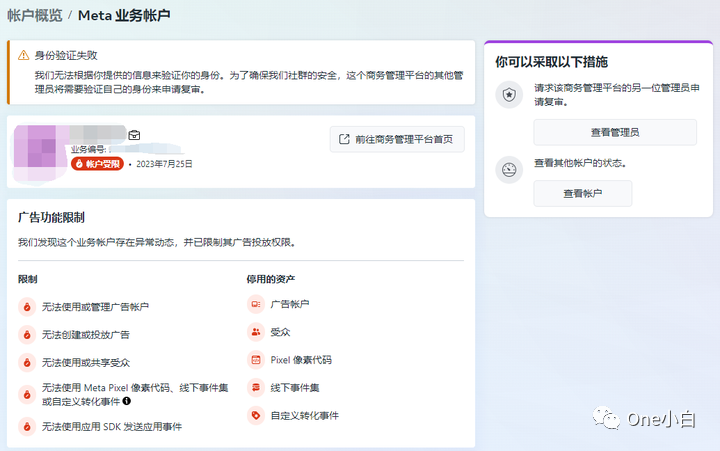The height and width of the screenshot is (451, 720).
Task: Click the briefcase icon next to business name
Action: [x=134, y=135]
